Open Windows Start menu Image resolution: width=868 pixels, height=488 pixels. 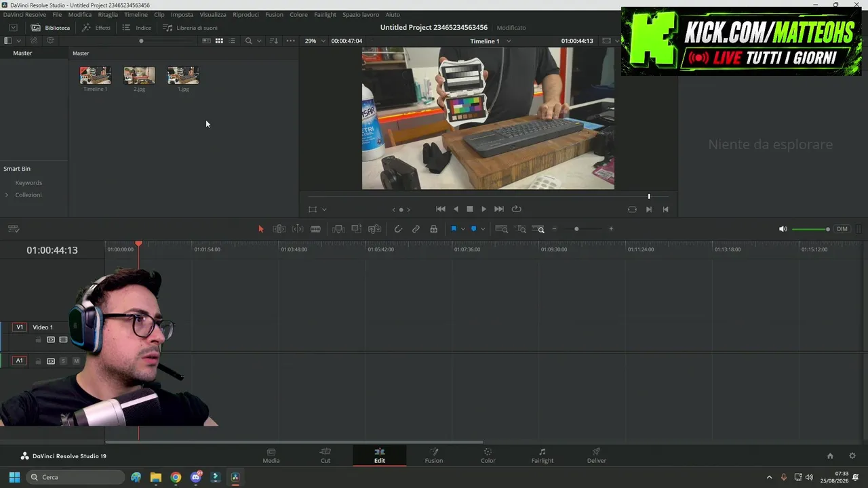(14, 477)
